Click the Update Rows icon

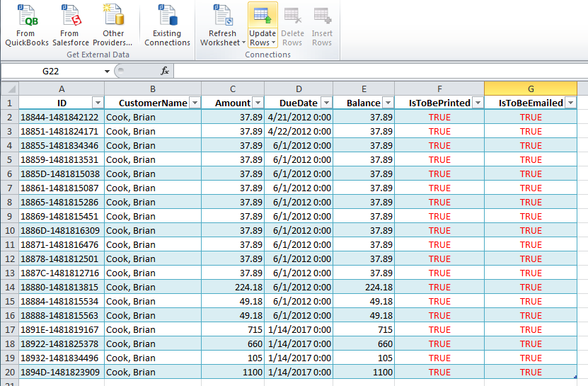tap(263, 16)
